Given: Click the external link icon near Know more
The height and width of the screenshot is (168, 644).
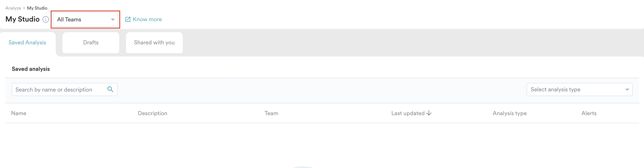Looking at the screenshot, I should [x=128, y=19].
